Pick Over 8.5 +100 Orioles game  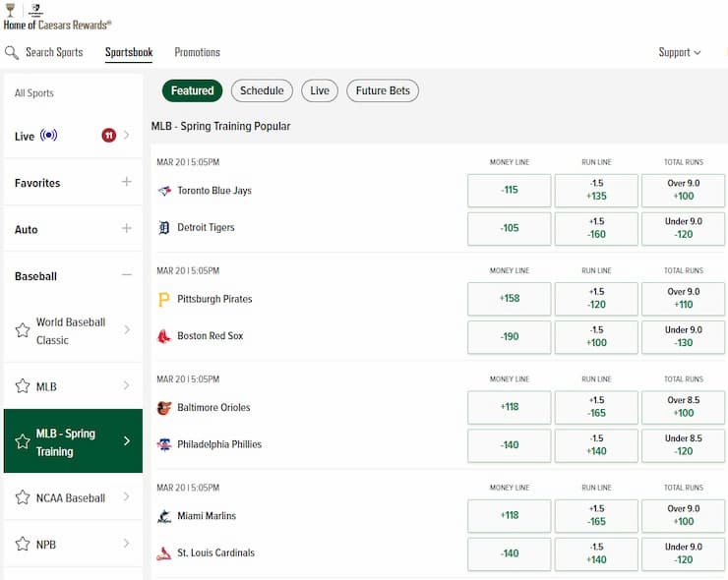coord(683,407)
